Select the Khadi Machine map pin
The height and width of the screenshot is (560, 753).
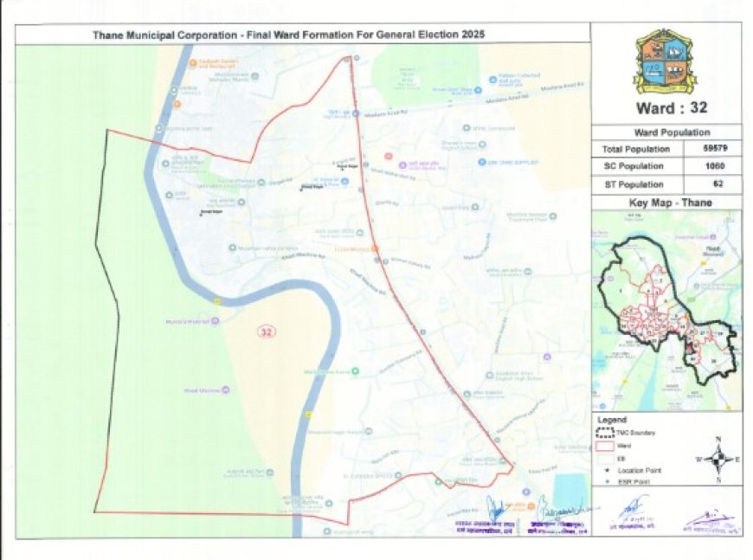(x=226, y=389)
